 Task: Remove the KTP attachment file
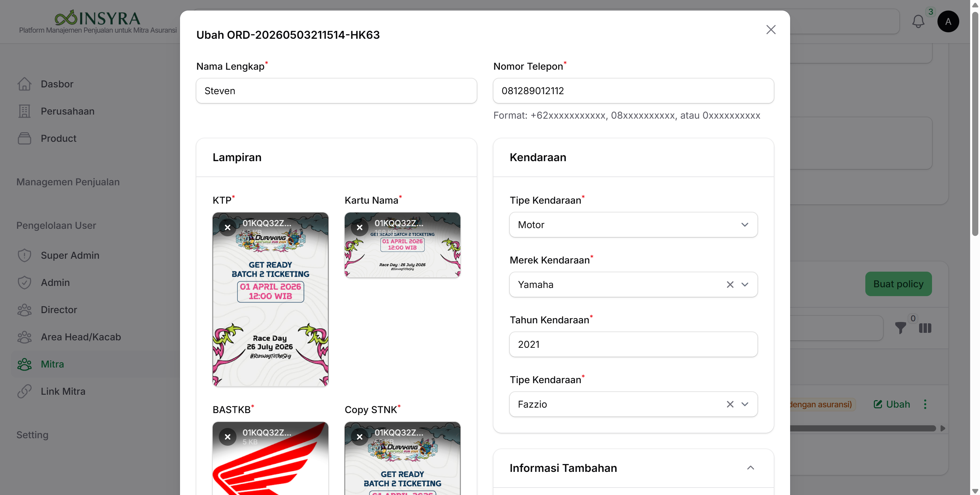(x=228, y=227)
